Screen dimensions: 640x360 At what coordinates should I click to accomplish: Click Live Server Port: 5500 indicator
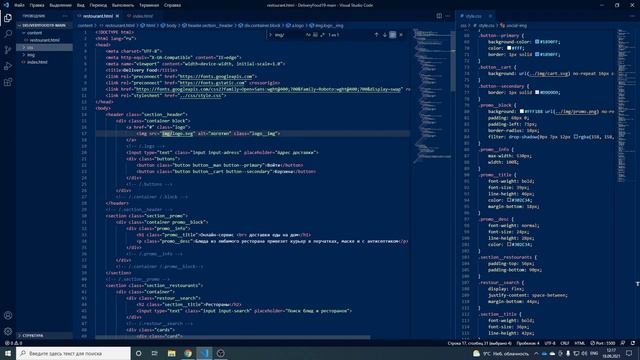point(602,343)
